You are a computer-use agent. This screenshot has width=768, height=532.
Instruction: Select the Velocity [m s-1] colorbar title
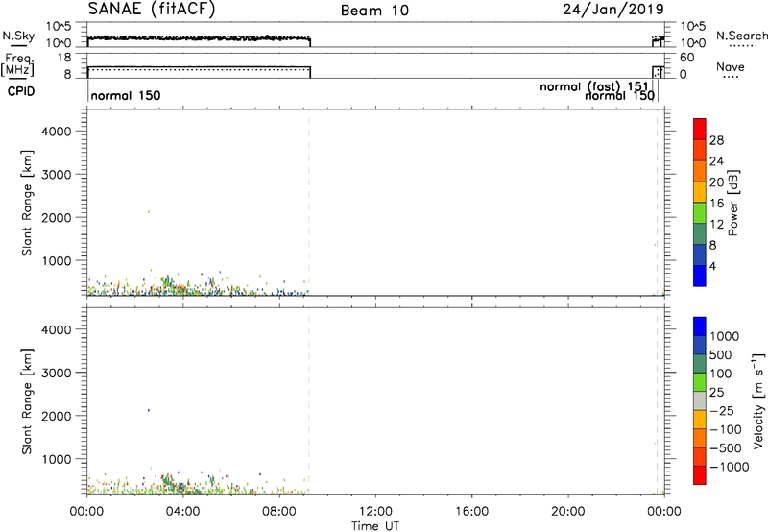[x=758, y=400]
